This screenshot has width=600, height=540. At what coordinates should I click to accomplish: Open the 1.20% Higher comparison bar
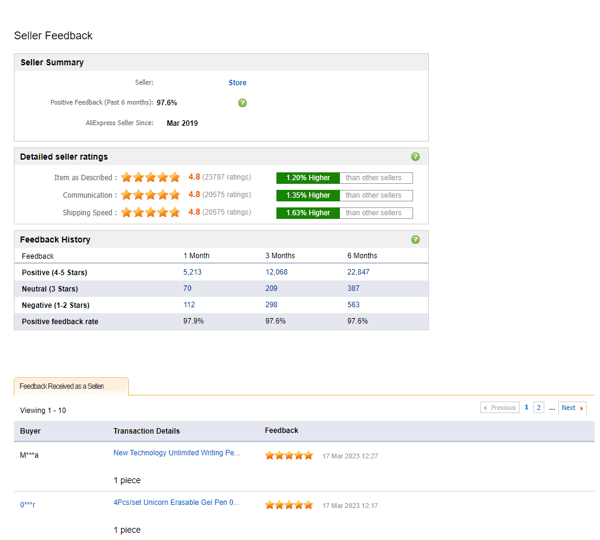(344, 178)
